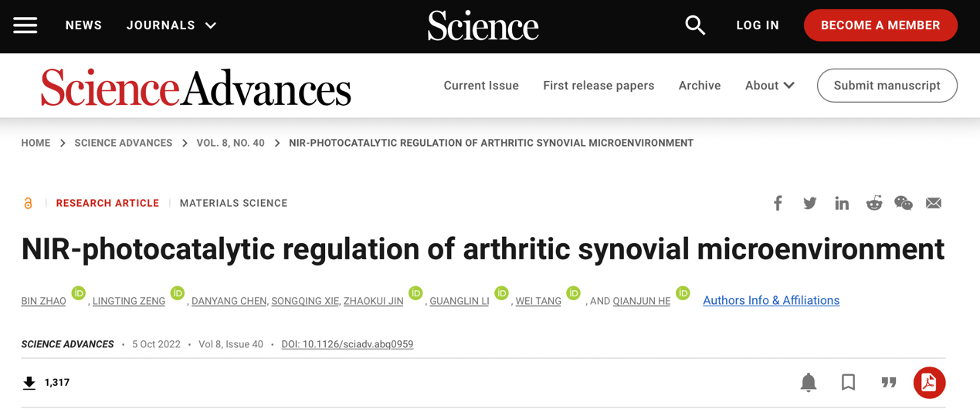Share article on Reddit

click(873, 203)
